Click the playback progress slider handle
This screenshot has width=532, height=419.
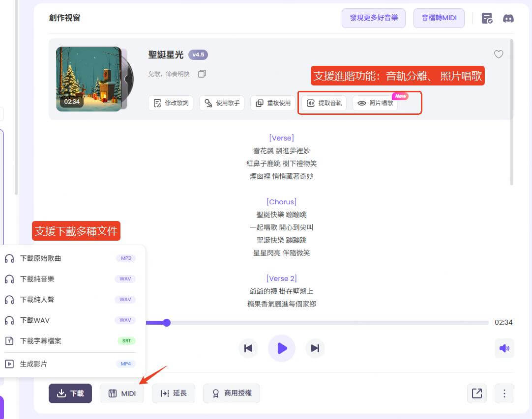pos(167,323)
